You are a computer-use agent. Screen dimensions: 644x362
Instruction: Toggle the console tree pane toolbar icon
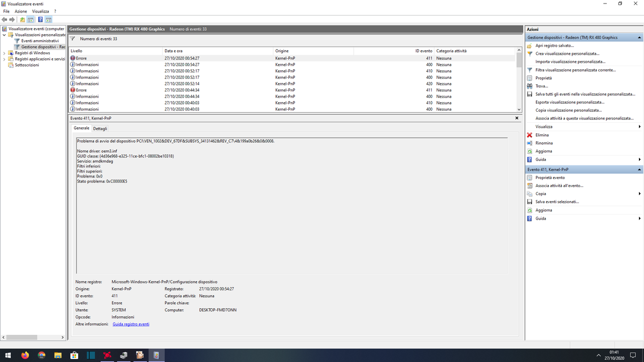[30, 20]
